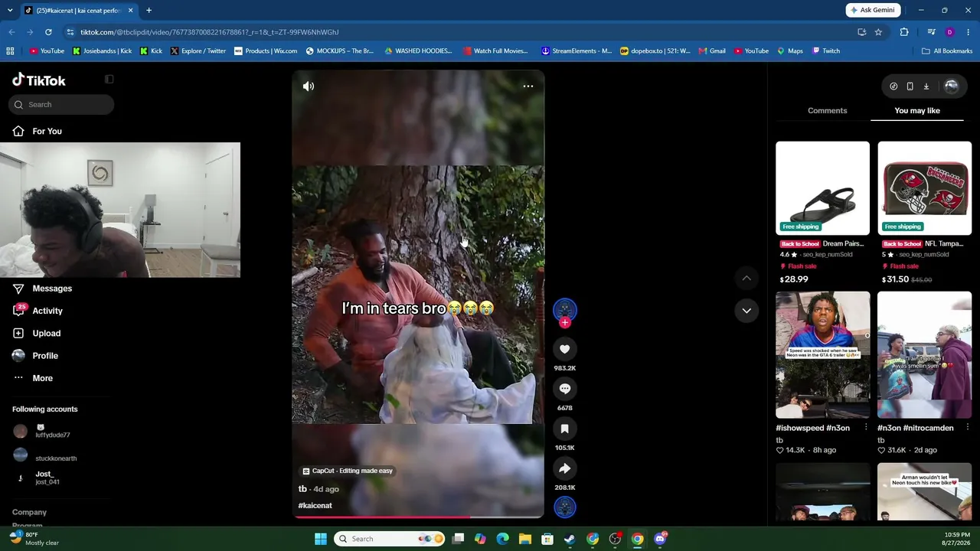The image size is (980, 551).
Task: Click the Chrome apps grid icon
Action: [x=10, y=51]
